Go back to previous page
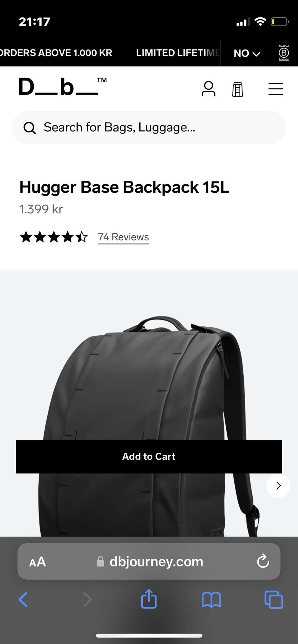The width and height of the screenshot is (298, 644). [x=23, y=599]
